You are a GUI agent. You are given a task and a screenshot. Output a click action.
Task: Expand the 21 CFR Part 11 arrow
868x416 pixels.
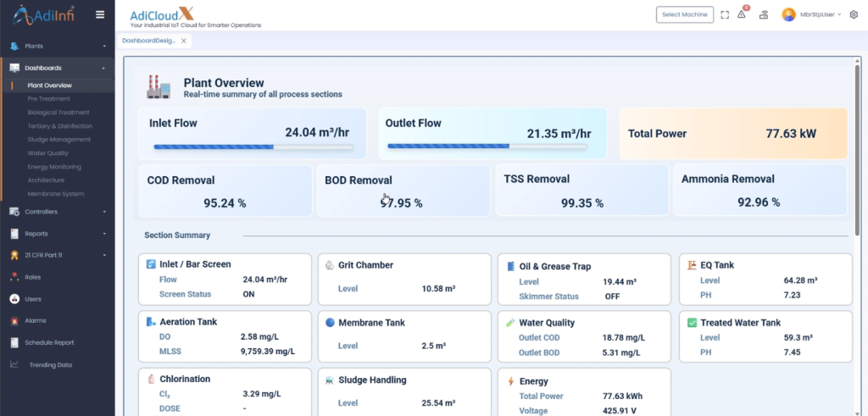pyautogui.click(x=104, y=256)
